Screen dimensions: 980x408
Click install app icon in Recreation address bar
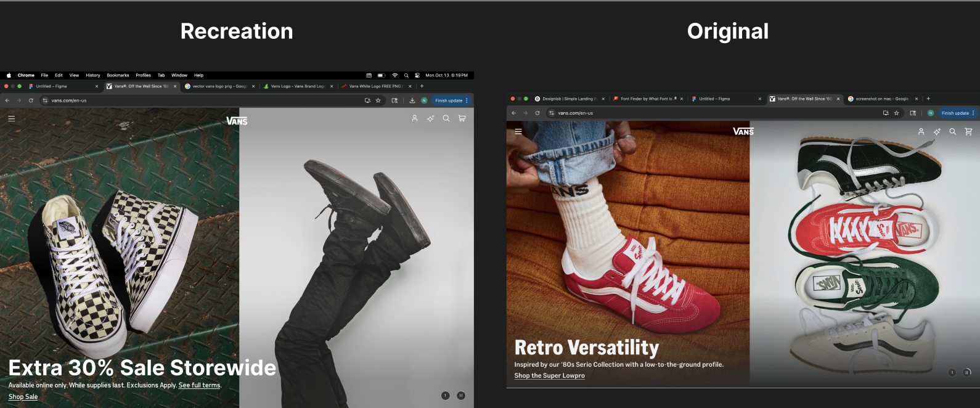[x=367, y=100]
